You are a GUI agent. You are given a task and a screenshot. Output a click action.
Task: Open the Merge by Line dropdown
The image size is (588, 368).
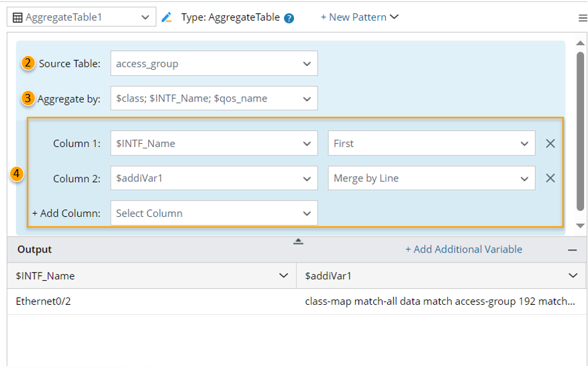click(431, 179)
